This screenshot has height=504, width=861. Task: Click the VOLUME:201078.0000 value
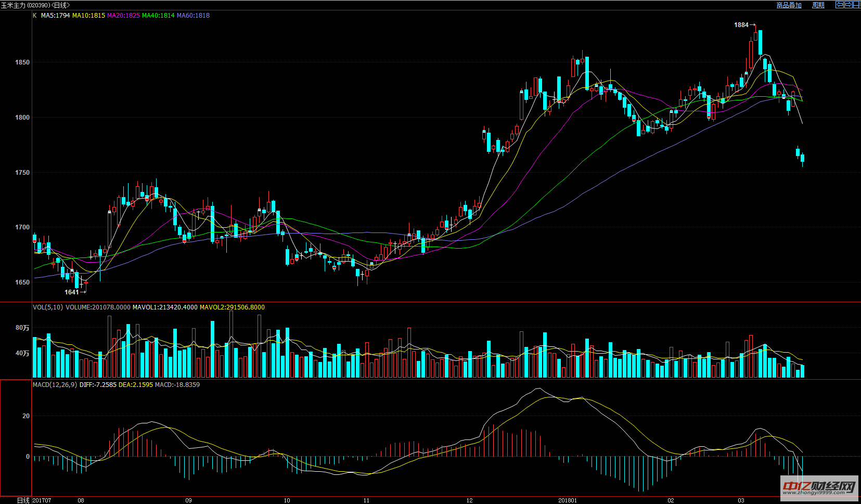point(98,307)
